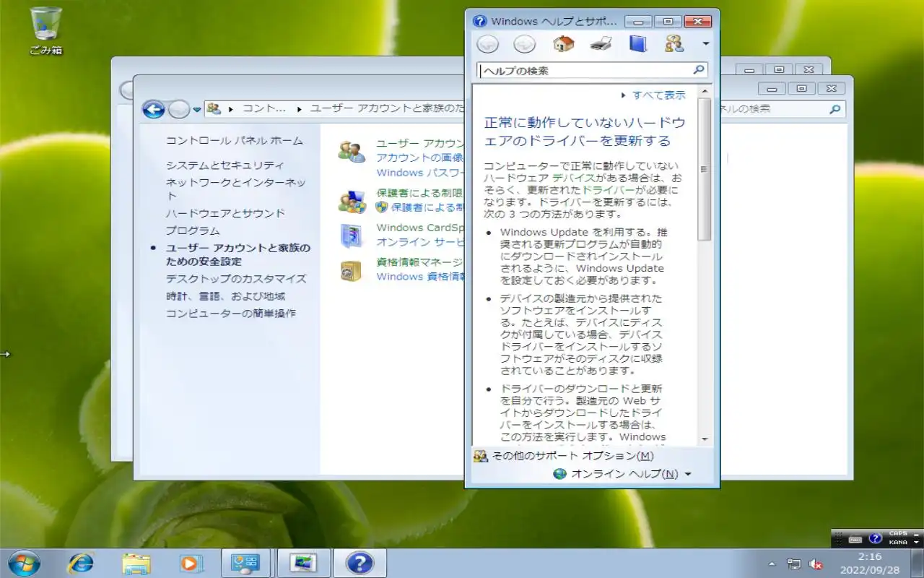924x578 pixels.
Task: Click Windows 資格情報 link
Action: pyautogui.click(x=420, y=277)
